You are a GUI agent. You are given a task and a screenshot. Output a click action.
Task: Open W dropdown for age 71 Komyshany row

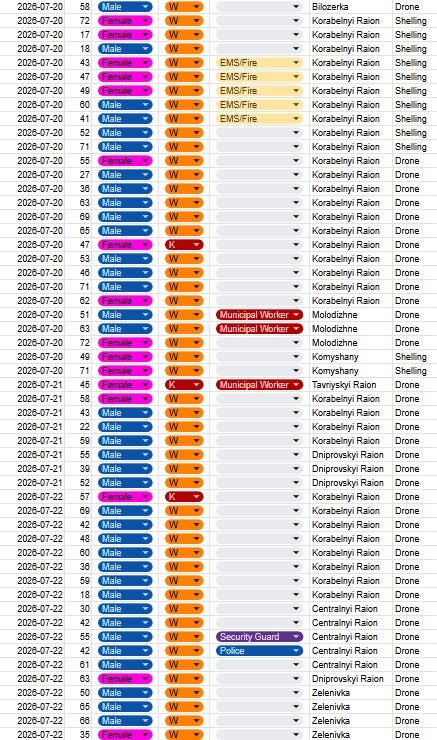point(184,370)
